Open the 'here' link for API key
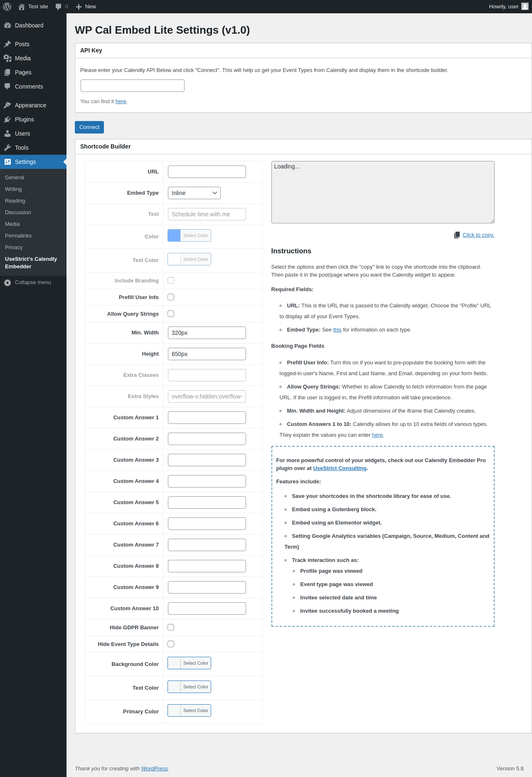 (x=121, y=101)
